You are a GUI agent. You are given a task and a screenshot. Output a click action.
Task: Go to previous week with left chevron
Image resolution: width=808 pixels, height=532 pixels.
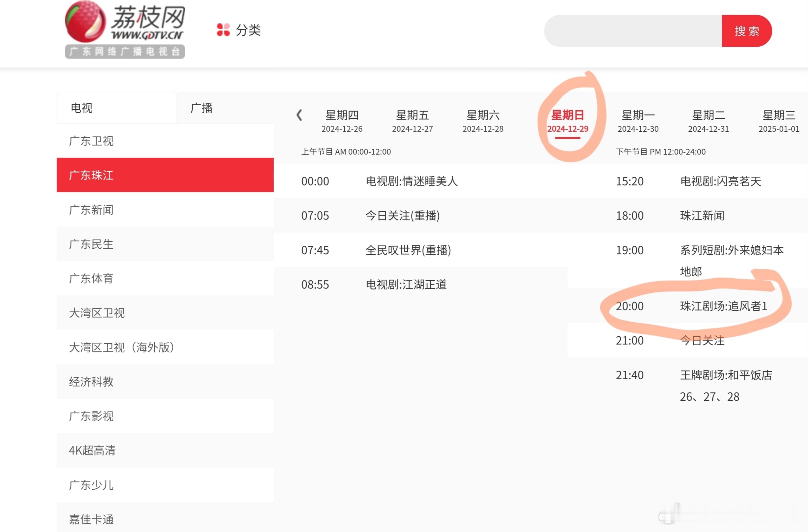(299, 115)
